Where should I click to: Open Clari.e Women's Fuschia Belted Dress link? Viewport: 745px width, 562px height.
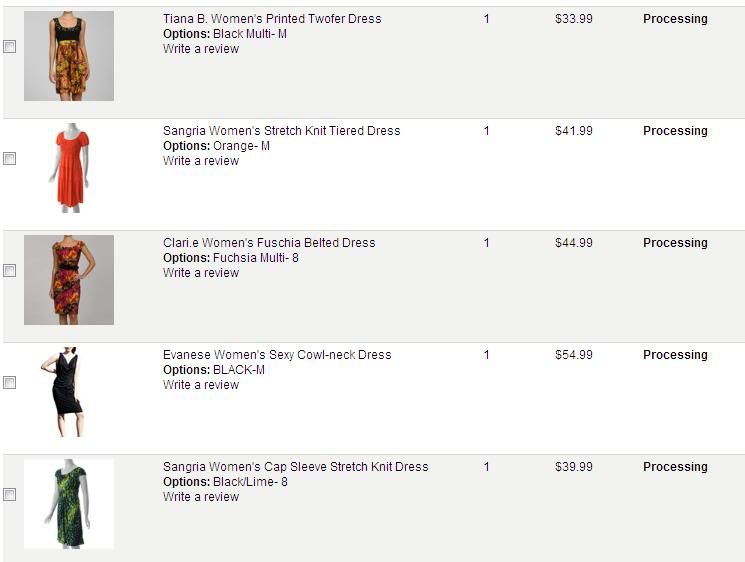click(x=269, y=243)
